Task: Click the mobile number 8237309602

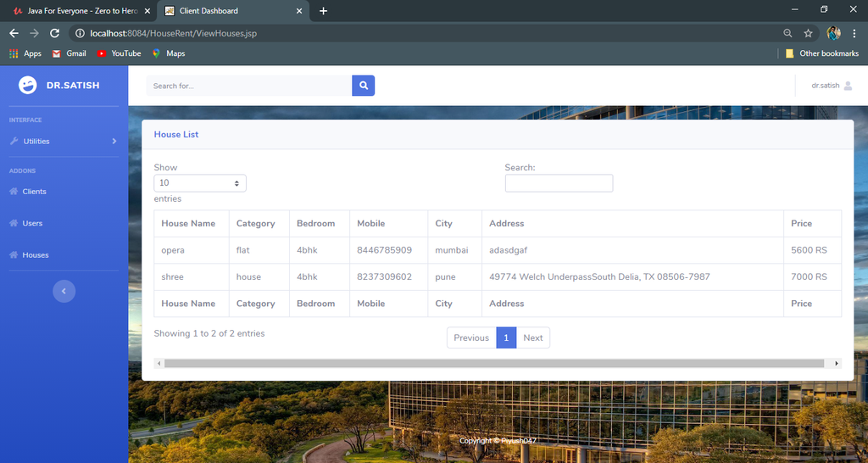Action: click(384, 277)
